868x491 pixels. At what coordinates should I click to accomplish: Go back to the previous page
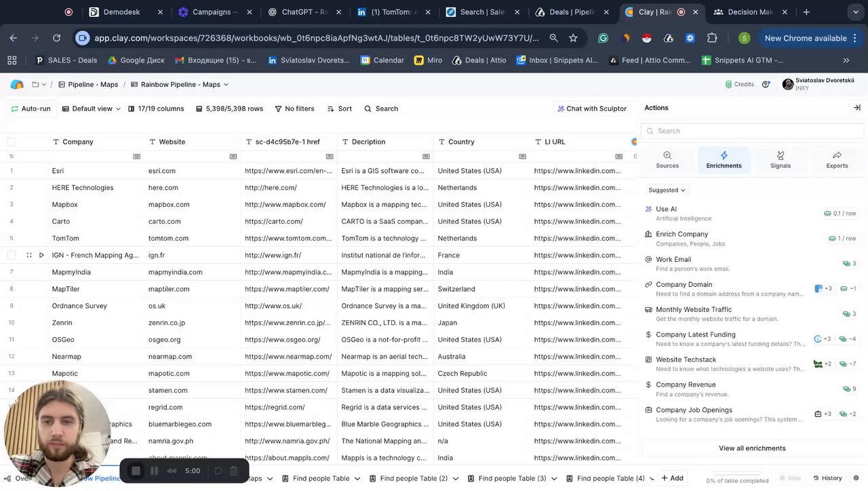click(14, 38)
